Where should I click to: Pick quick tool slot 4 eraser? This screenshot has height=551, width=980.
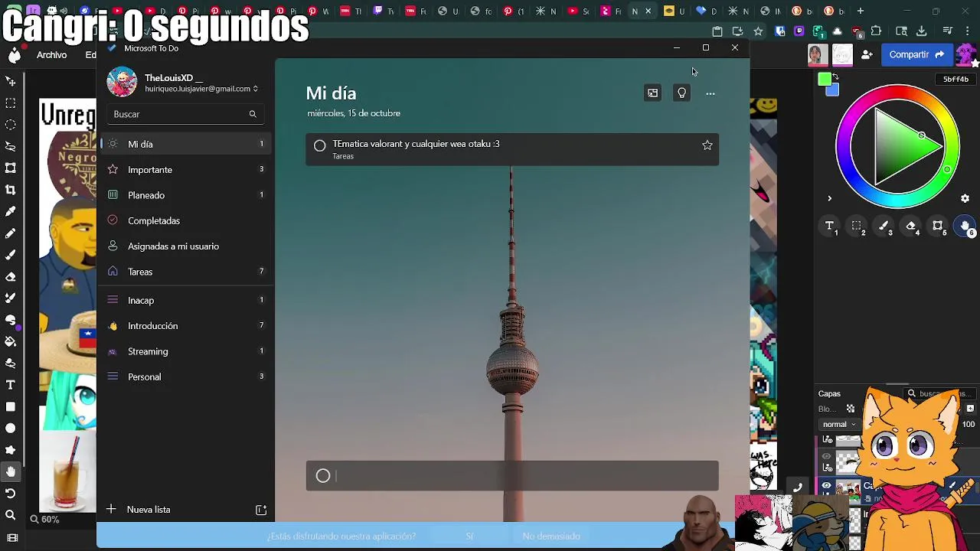pyautogui.click(x=911, y=227)
